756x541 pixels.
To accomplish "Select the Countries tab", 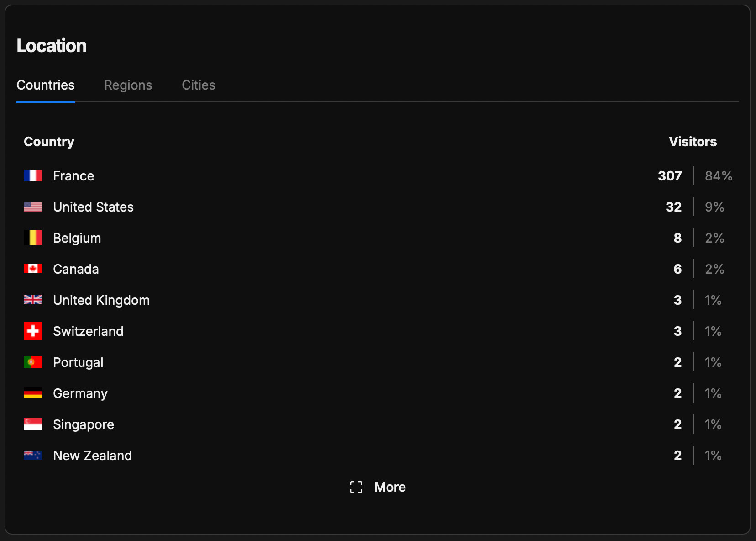I will [x=46, y=85].
